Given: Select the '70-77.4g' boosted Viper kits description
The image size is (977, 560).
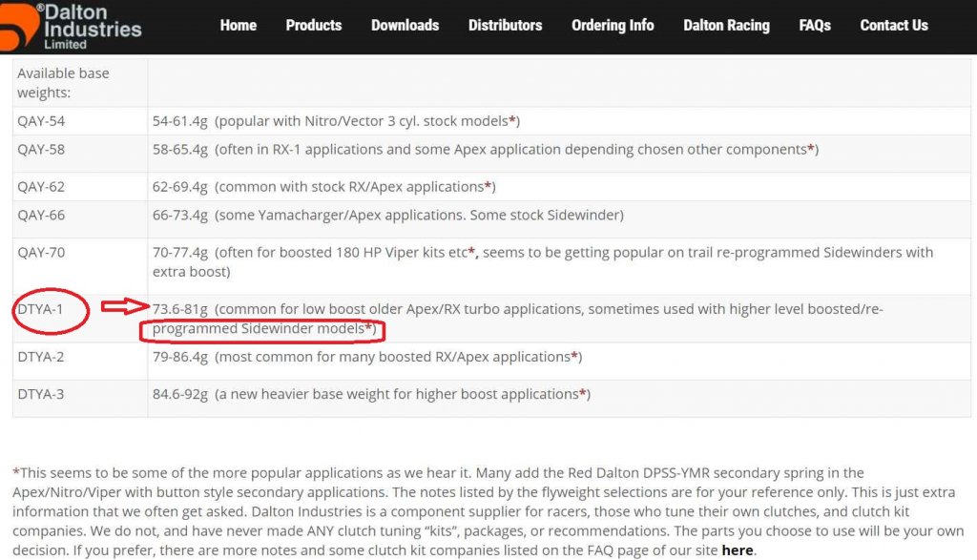Looking at the screenshot, I should (x=543, y=261).
